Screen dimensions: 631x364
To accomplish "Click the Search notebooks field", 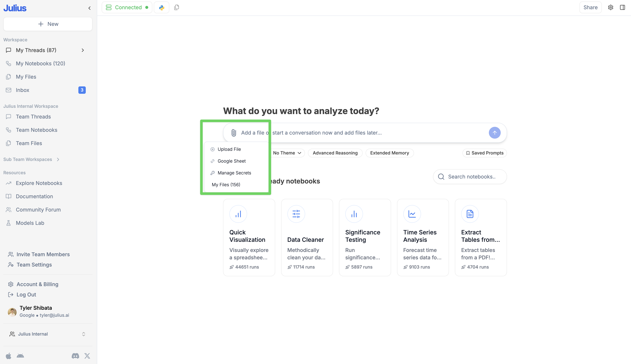I will [470, 177].
